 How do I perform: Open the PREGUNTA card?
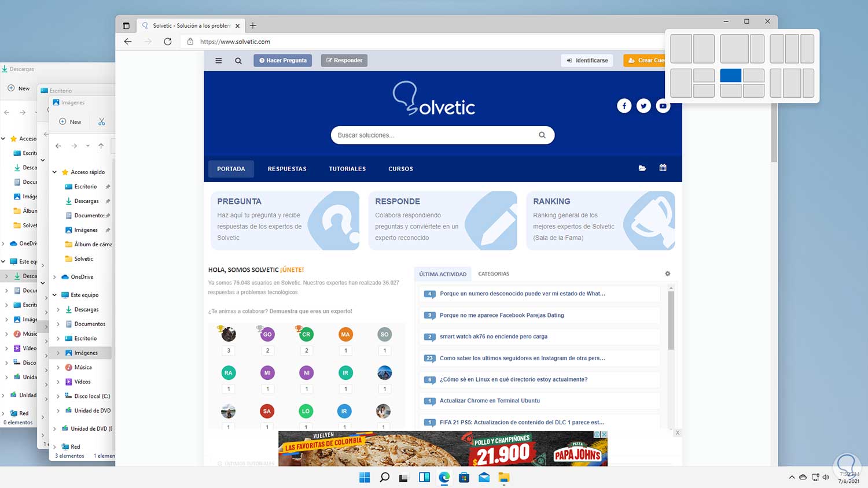pyautogui.click(x=285, y=221)
